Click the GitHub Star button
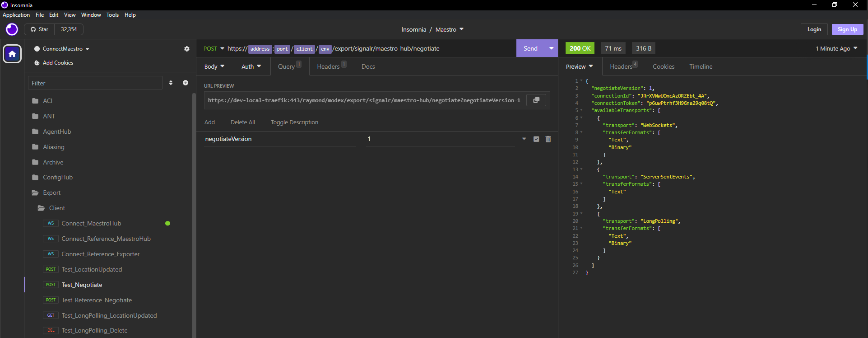The height and width of the screenshot is (338, 868). 39,29
